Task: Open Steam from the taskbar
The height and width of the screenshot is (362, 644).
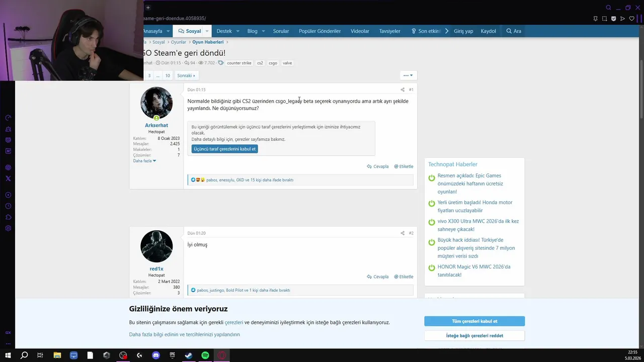Action: (189, 355)
